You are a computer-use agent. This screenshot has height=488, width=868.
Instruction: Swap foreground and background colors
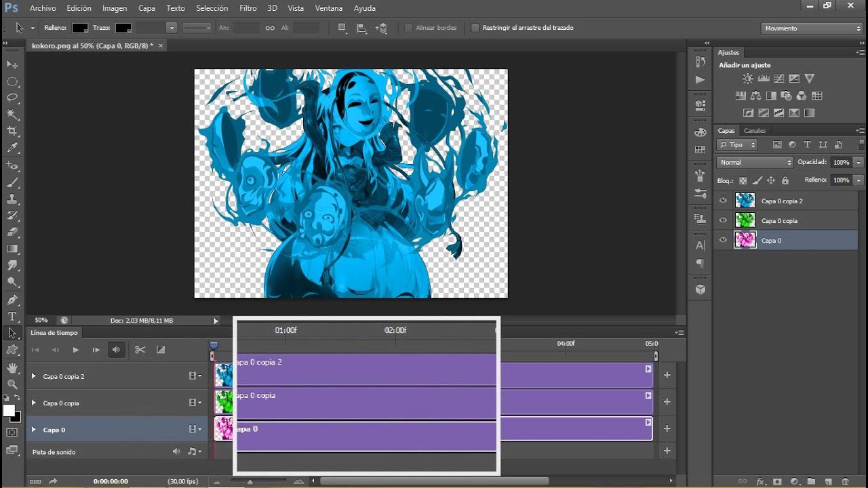click(x=18, y=398)
